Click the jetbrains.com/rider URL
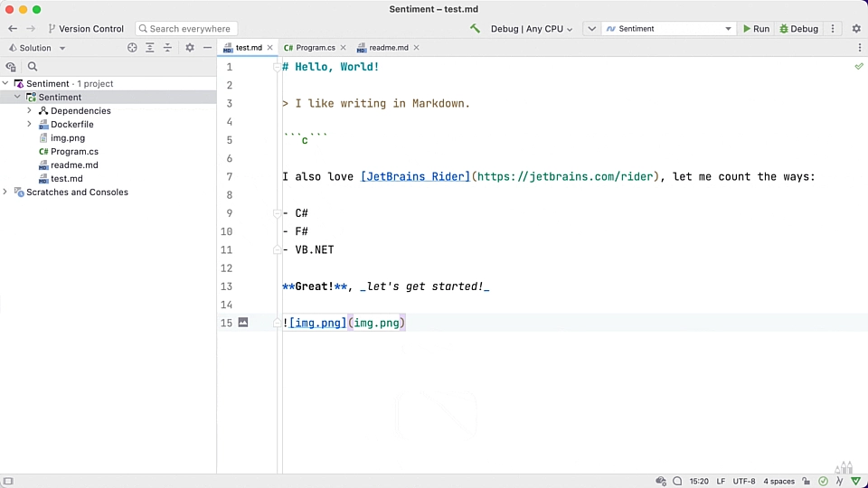Screen dimensions: 868x488 pos(565,176)
